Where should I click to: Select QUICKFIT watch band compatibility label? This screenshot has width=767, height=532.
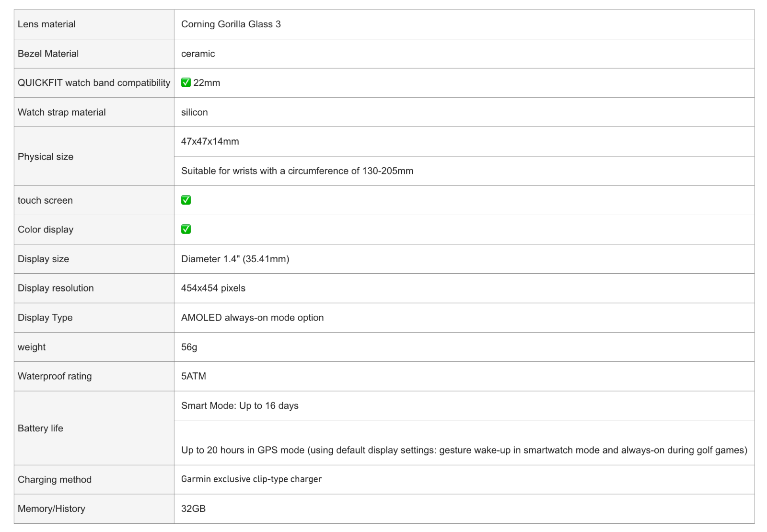point(94,83)
